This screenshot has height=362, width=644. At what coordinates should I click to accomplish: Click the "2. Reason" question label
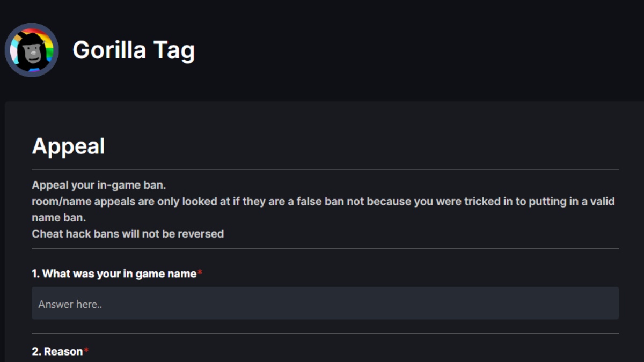(57, 351)
